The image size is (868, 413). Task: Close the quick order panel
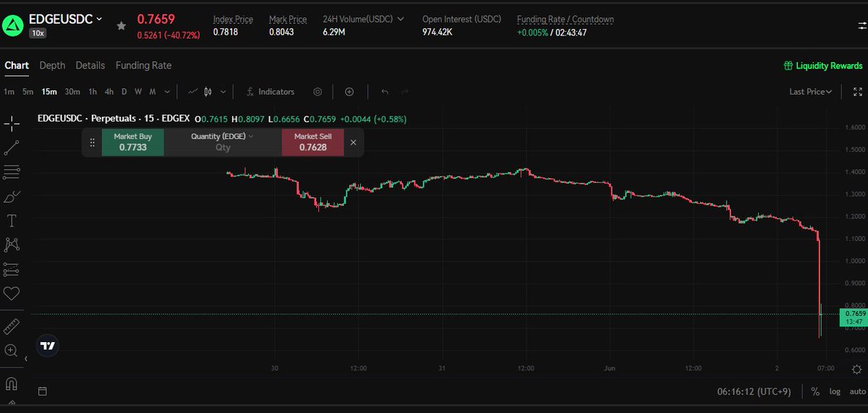point(353,142)
